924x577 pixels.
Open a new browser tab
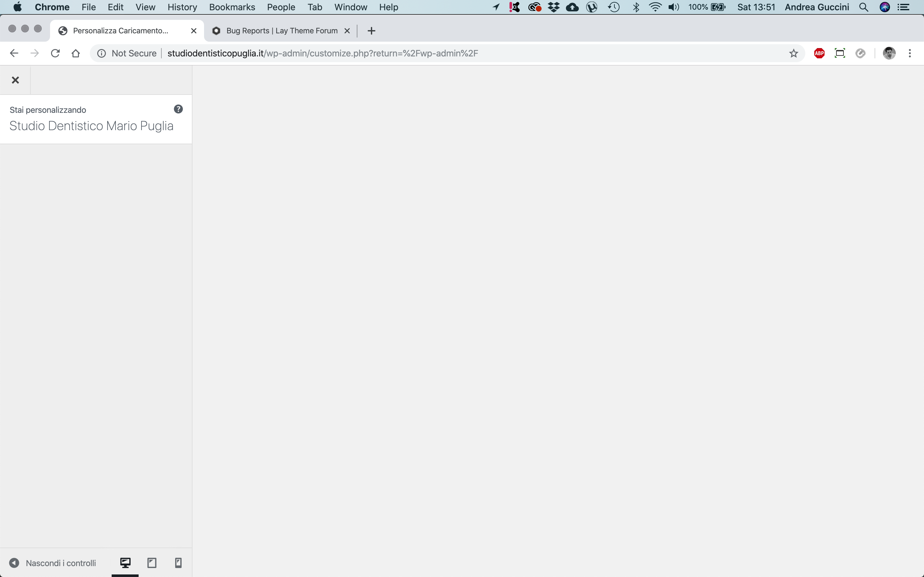pyautogui.click(x=371, y=31)
